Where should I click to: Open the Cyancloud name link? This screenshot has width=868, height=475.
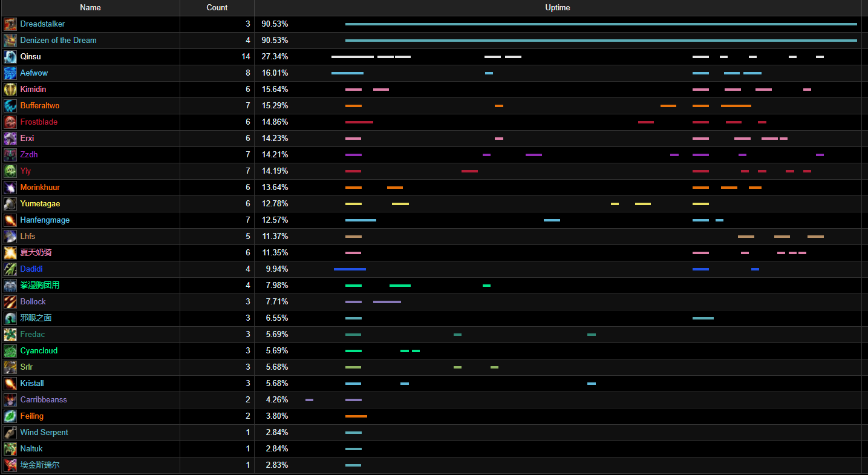(x=39, y=351)
